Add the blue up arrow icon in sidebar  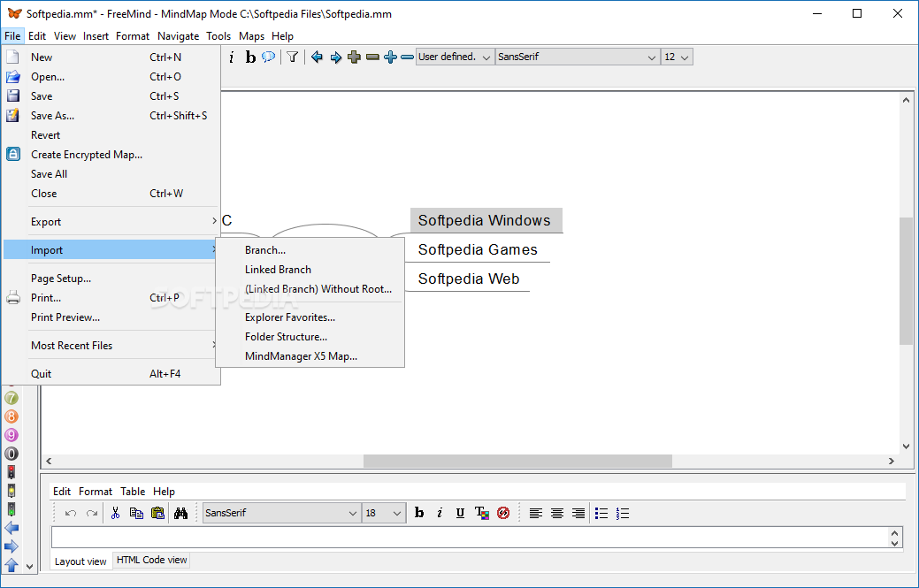click(x=11, y=565)
